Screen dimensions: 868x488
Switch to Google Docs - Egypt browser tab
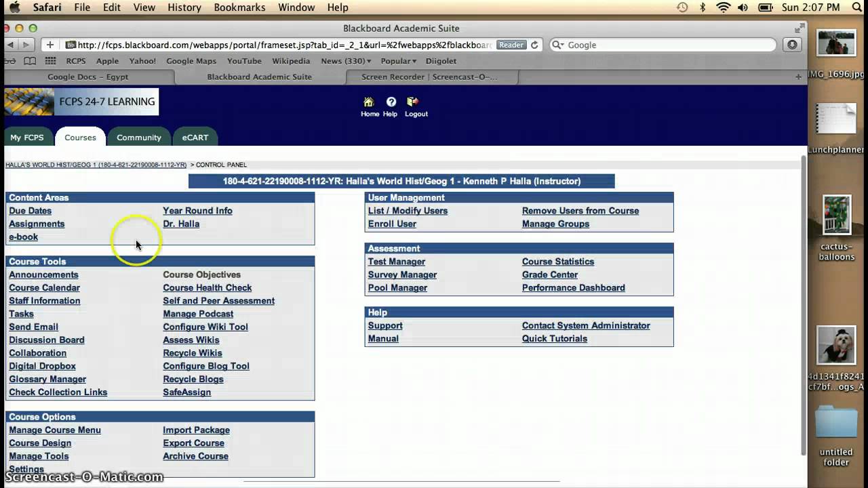[88, 77]
